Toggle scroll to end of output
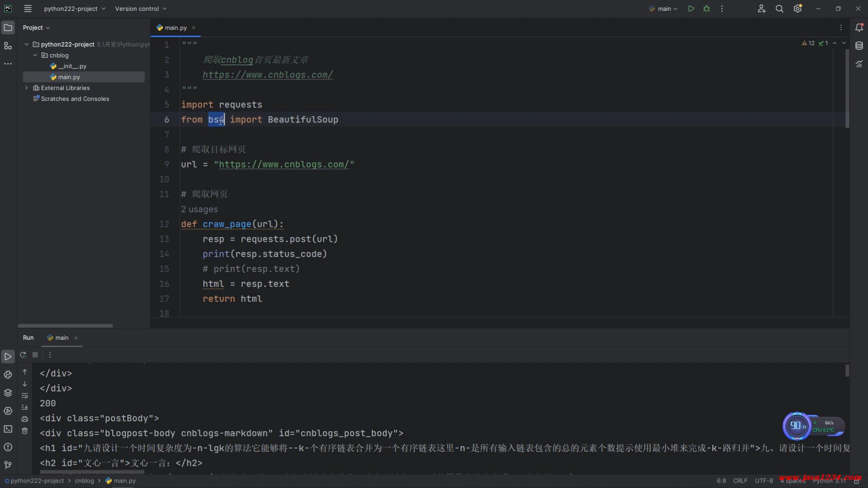Screen dimensions: 868x488 [25, 407]
